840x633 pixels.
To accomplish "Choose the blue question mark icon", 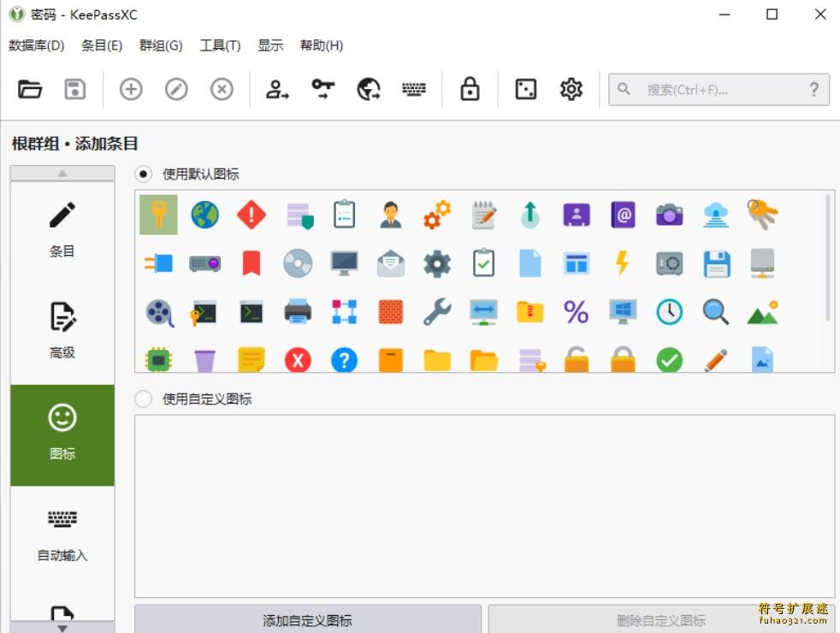I will pos(345,360).
